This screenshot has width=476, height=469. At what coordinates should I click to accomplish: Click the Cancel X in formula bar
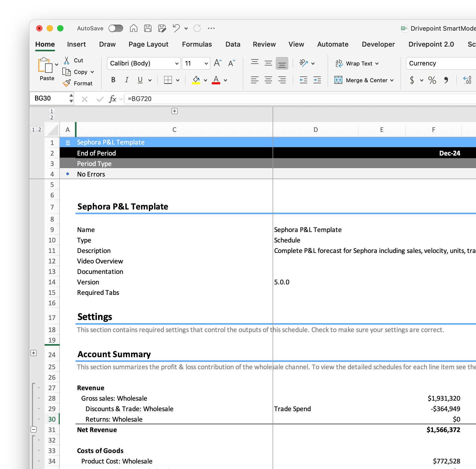click(84, 99)
